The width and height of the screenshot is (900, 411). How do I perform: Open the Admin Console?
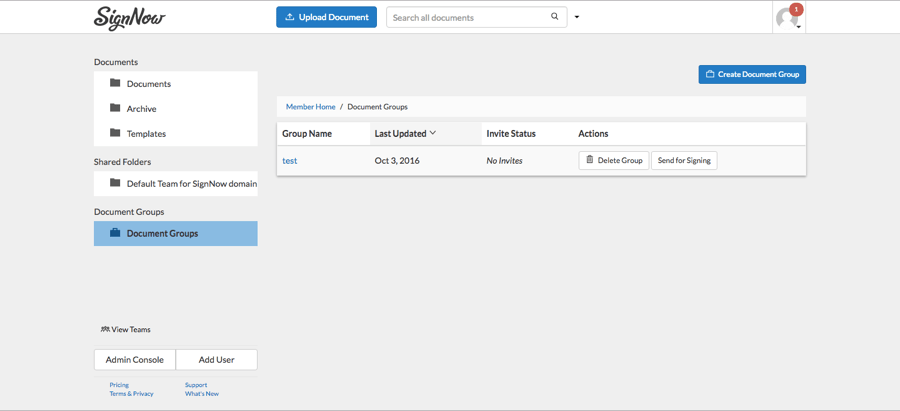135,359
